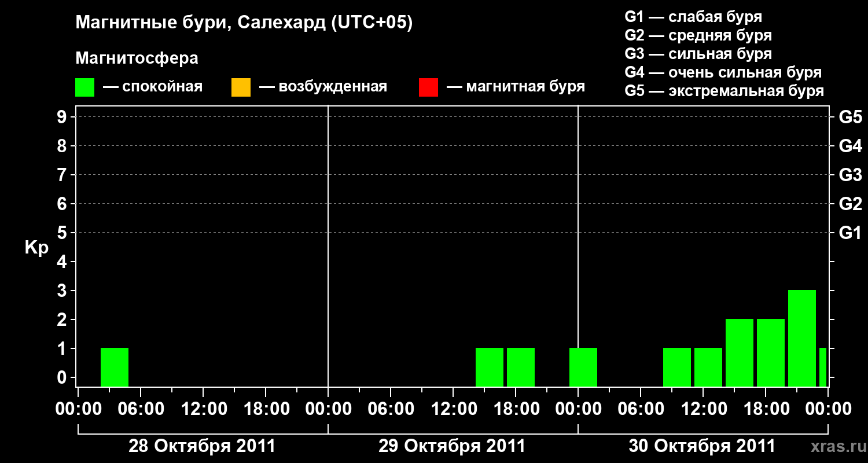Click the Kp axis value 7

[63, 175]
